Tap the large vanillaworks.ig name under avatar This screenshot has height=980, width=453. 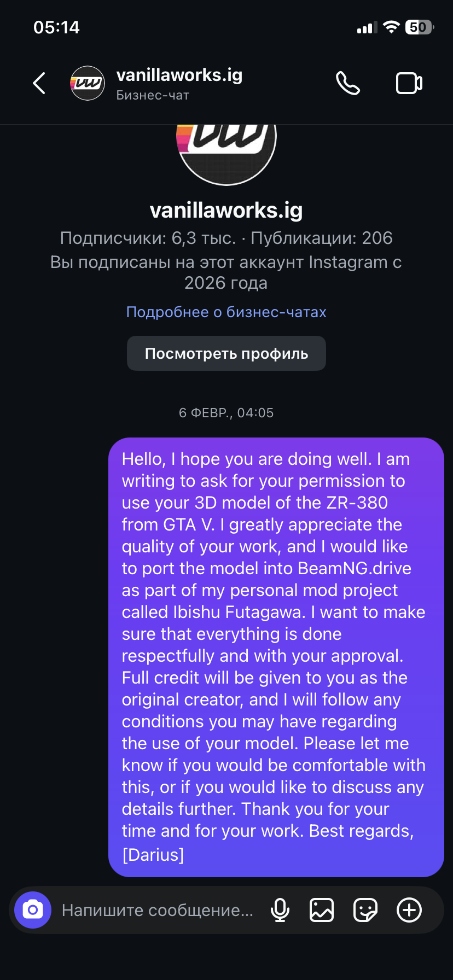click(x=226, y=211)
